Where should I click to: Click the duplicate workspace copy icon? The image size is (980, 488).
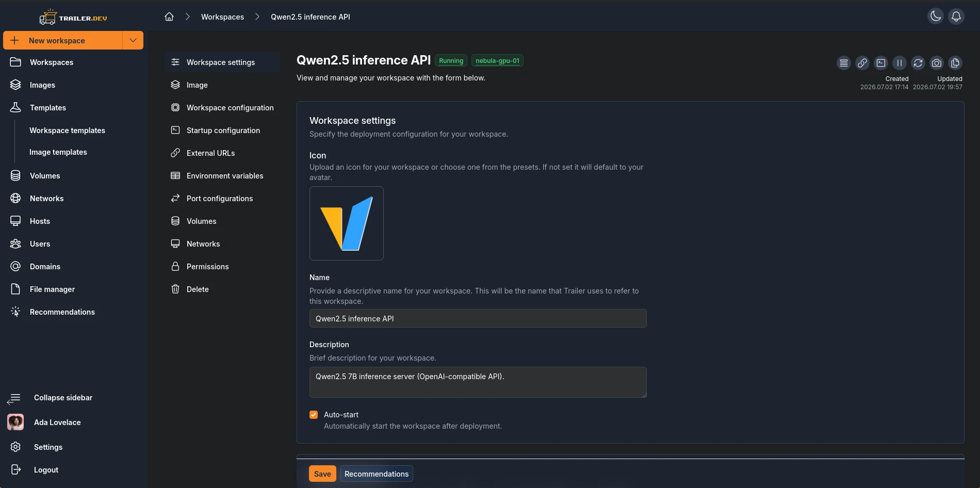tap(955, 63)
